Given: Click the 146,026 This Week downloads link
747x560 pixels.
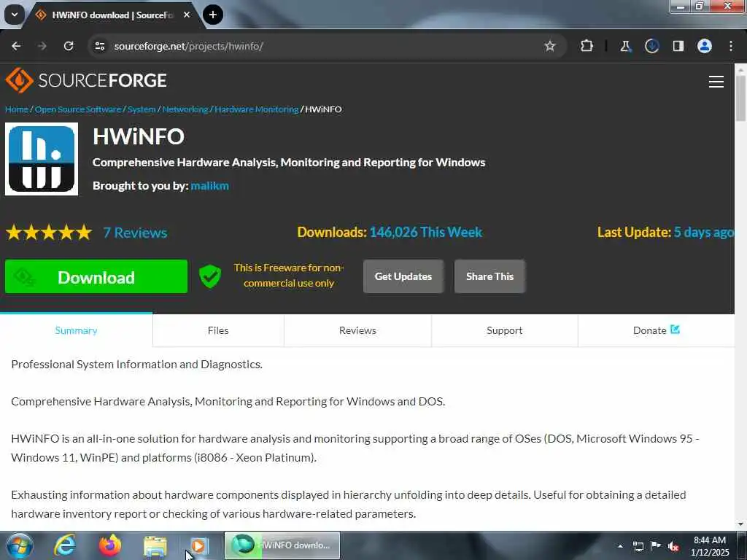Looking at the screenshot, I should (x=426, y=233).
